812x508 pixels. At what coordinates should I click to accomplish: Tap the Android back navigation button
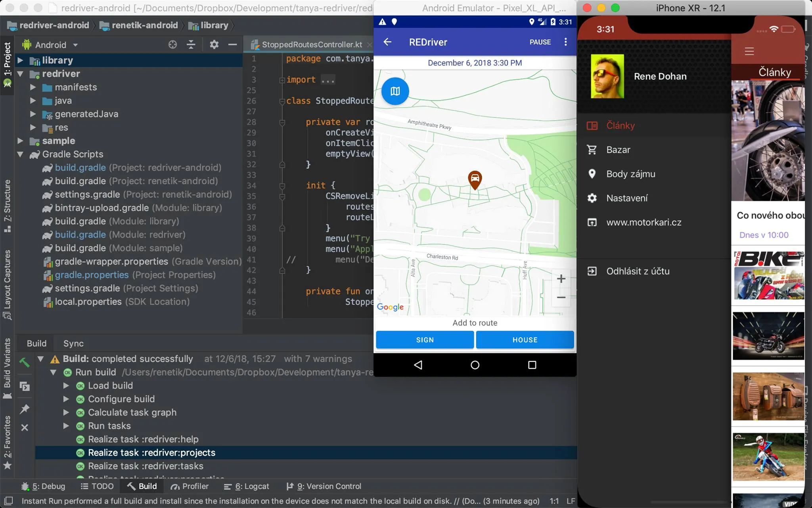[418, 365]
